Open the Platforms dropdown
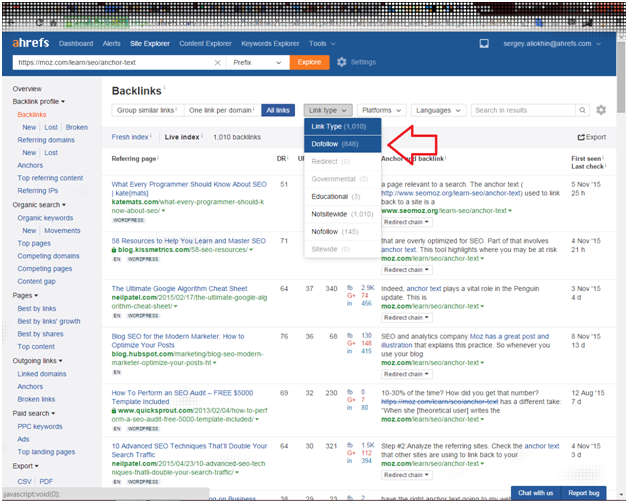 (381, 110)
